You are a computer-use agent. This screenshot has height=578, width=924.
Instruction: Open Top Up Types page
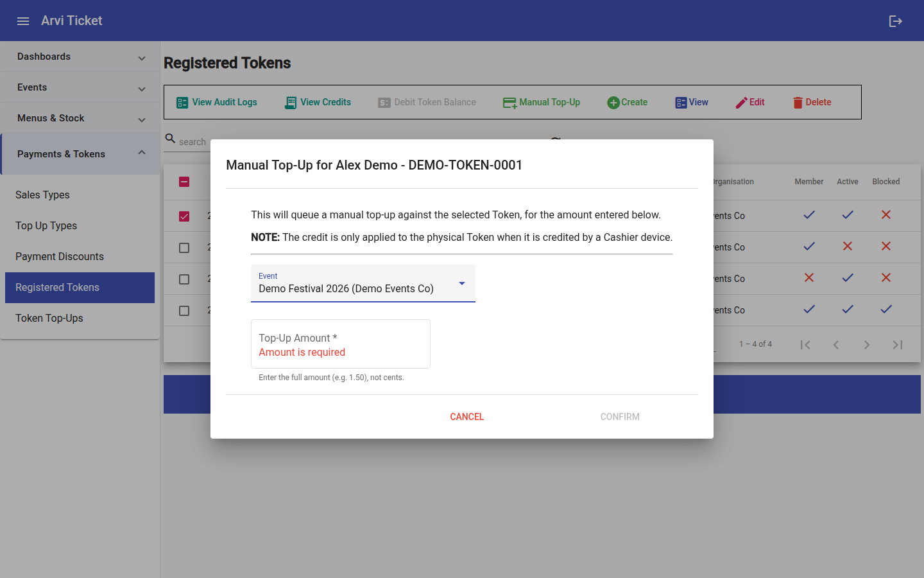click(80, 226)
